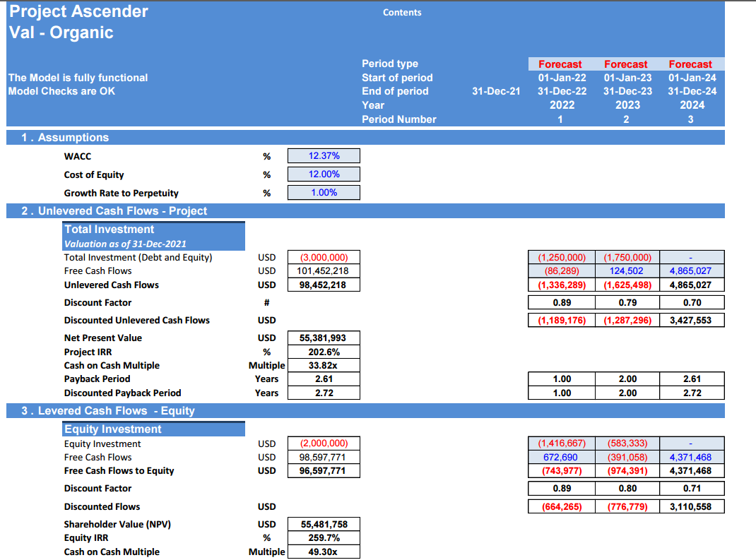This screenshot has width=756, height=560.
Task: Click the 2024 free cash flow 4,865,027 input
Action: [x=692, y=271]
